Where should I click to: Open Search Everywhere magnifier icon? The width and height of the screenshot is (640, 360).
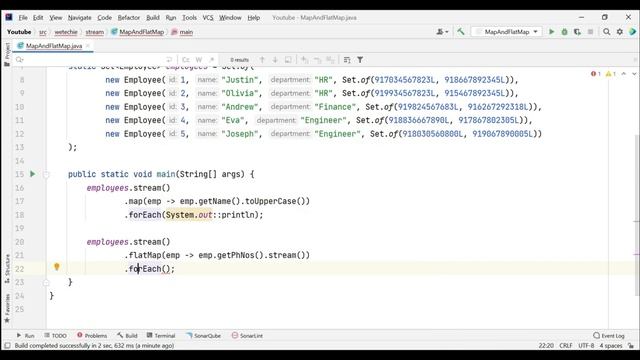click(x=607, y=31)
